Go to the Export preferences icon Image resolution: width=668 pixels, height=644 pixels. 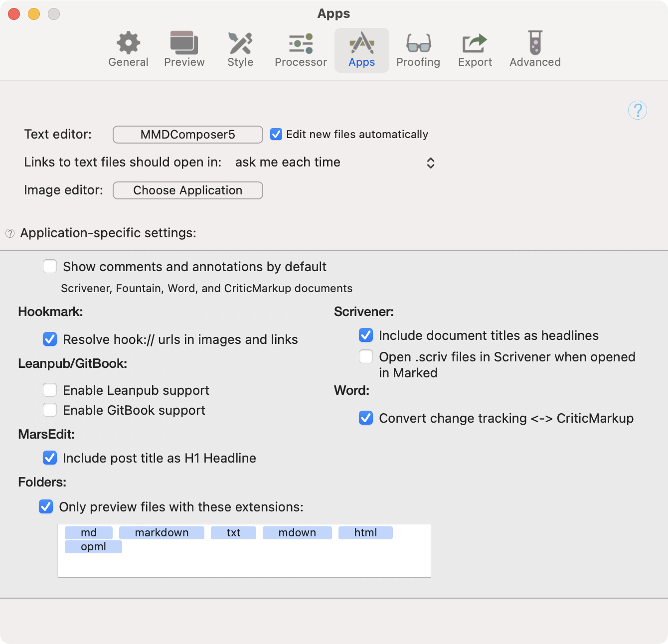pos(475,43)
